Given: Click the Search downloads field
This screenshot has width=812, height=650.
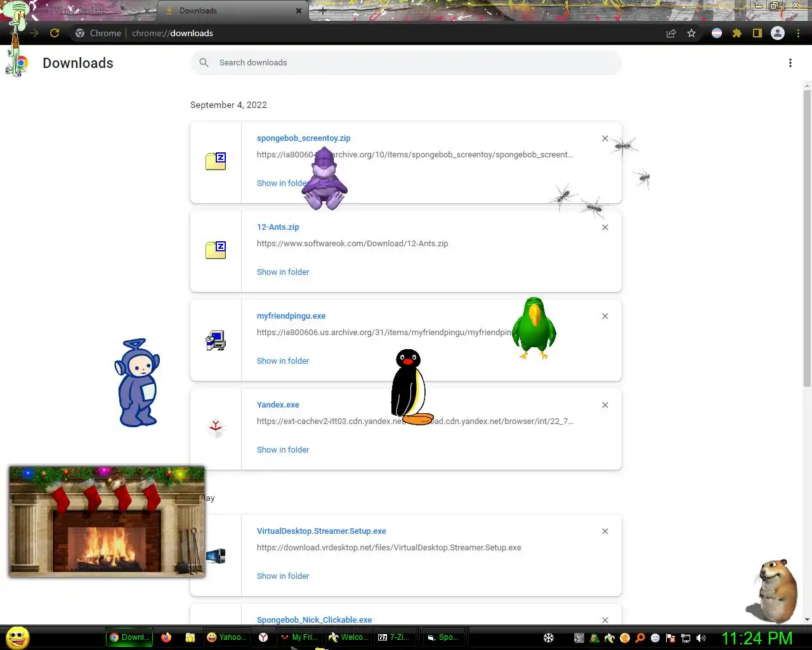Looking at the screenshot, I should tap(406, 62).
